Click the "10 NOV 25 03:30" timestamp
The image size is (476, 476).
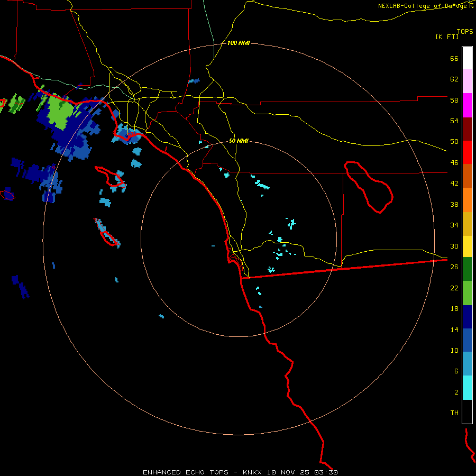pyautogui.click(x=302, y=472)
